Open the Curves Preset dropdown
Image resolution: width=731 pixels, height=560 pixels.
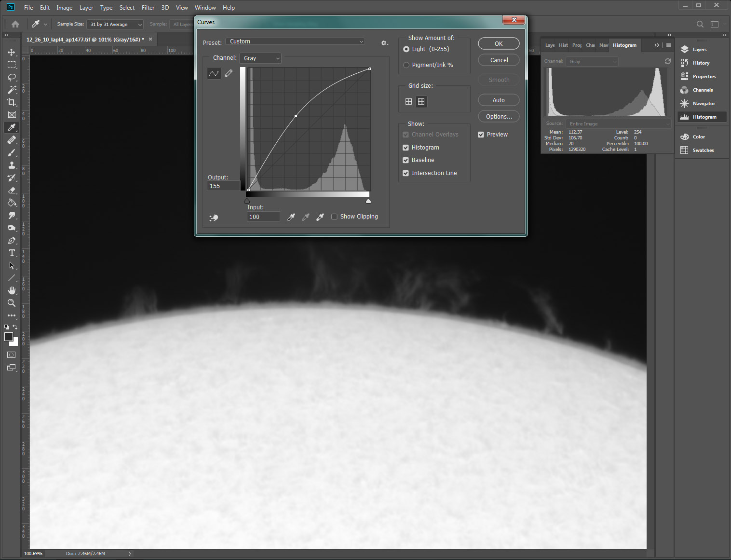(296, 41)
